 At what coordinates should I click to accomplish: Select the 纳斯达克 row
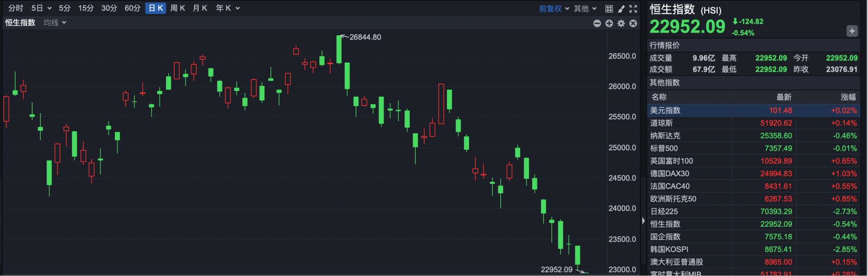pyautogui.click(x=754, y=136)
